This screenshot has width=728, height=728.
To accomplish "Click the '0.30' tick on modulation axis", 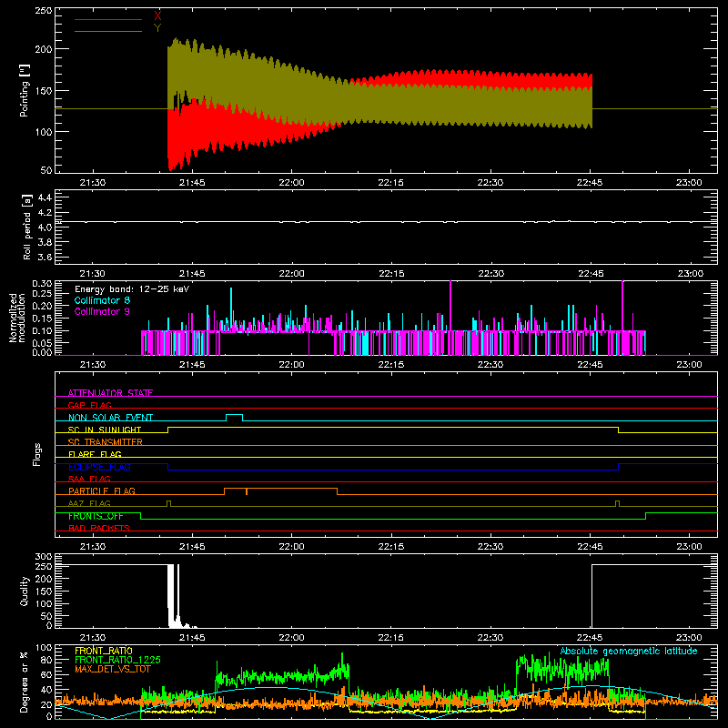I will (42, 284).
